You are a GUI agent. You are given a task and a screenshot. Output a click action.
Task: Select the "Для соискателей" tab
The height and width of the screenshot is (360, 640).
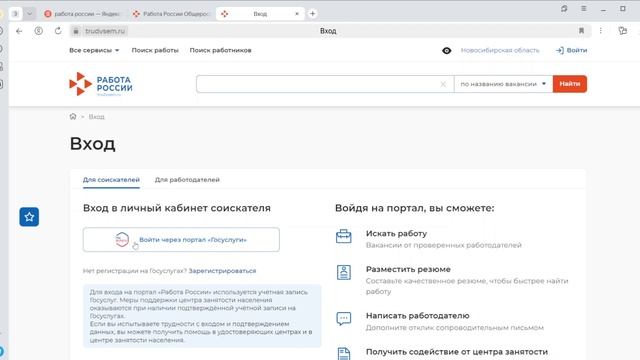tap(111, 180)
